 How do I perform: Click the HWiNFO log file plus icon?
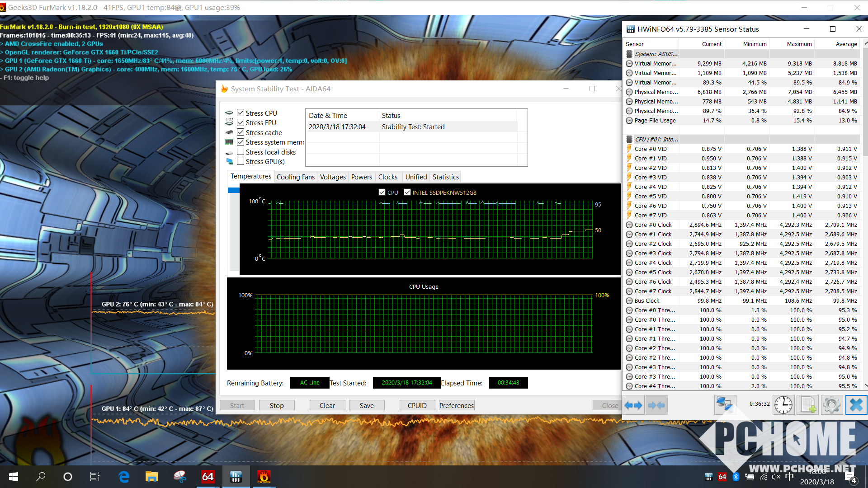click(x=807, y=404)
